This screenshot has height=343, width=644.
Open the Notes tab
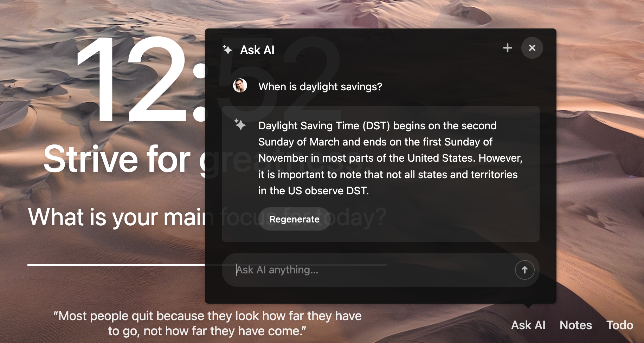(x=575, y=325)
